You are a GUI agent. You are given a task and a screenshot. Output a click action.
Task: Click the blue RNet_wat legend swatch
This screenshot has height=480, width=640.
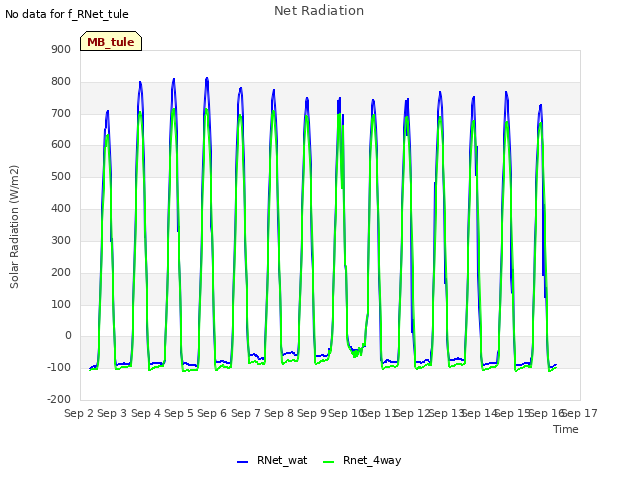coord(242,462)
